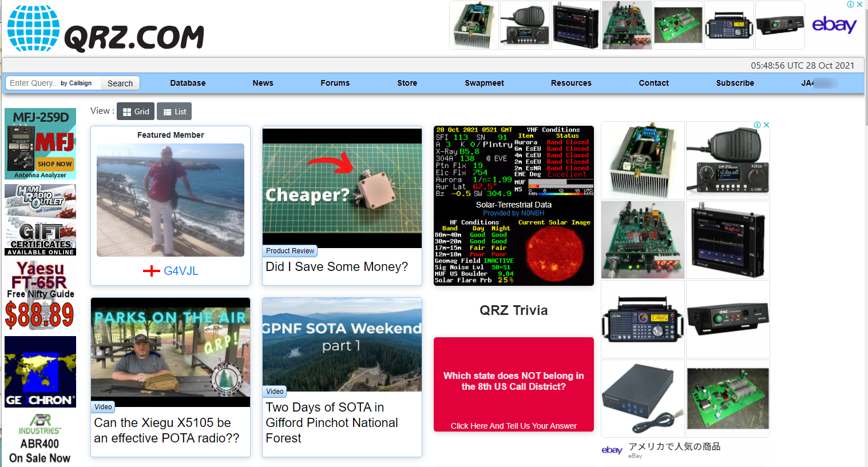Open the Subscribe menu
868x467 pixels.
coord(735,83)
